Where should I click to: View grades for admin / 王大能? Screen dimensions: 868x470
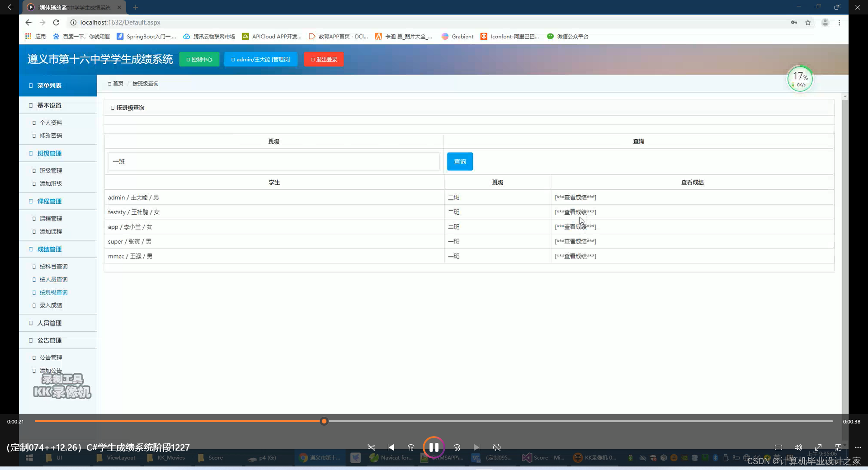pyautogui.click(x=575, y=197)
